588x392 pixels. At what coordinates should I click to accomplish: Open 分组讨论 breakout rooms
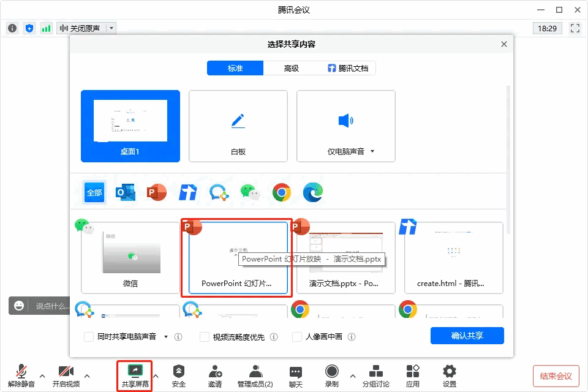[x=375, y=376]
